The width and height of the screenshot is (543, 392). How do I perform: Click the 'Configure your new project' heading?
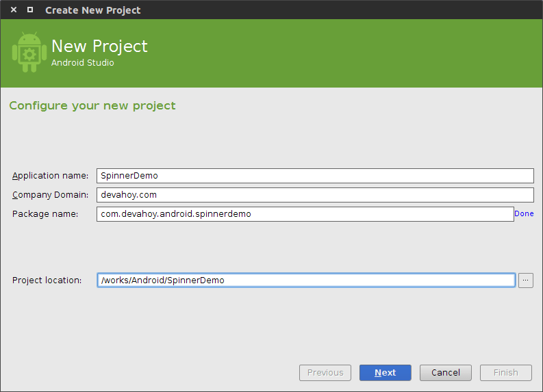coord(92,106)
